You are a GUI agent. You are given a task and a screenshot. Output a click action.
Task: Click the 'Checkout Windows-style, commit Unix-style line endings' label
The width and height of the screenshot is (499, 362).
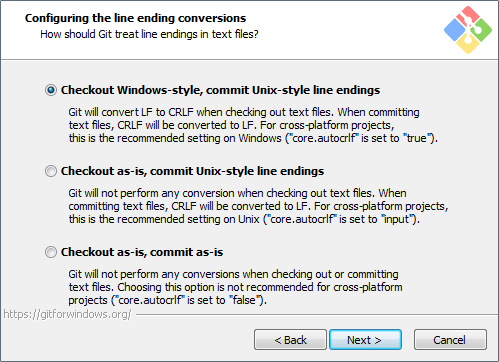click(x=220, y=90)
